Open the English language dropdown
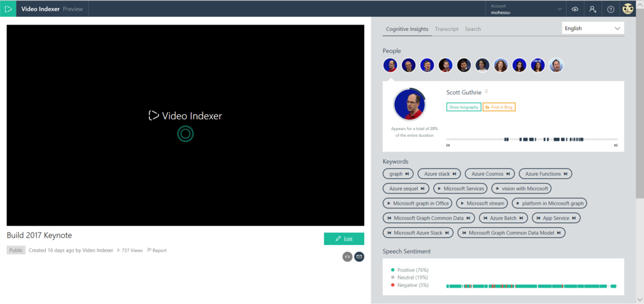Screen dimensions: 644x304 click(x=592, y=28)
